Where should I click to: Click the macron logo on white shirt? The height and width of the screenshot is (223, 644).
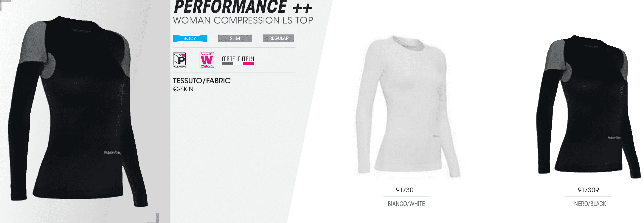click(436, 136)
